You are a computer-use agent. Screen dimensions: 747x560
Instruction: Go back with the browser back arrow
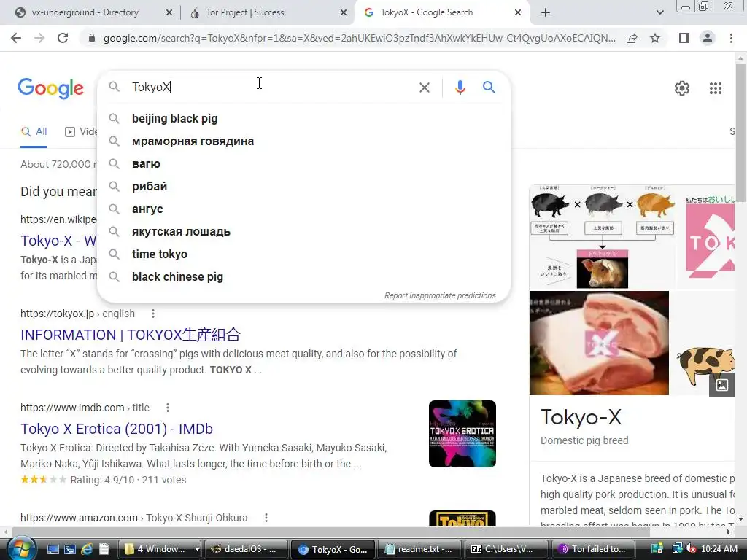pyautogui.click(x=16, y=38)
